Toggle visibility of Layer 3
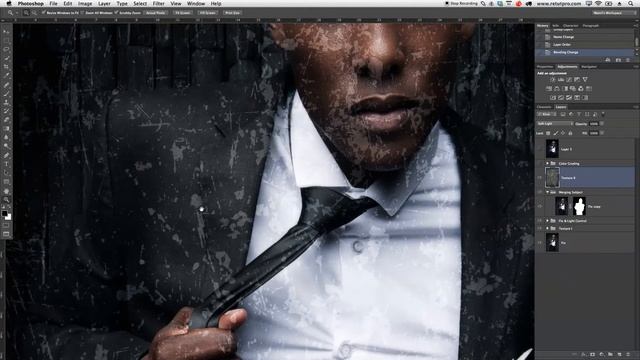The width and height of the screenshot is (640, 360). pyautogui.click(x=540, y=149)
